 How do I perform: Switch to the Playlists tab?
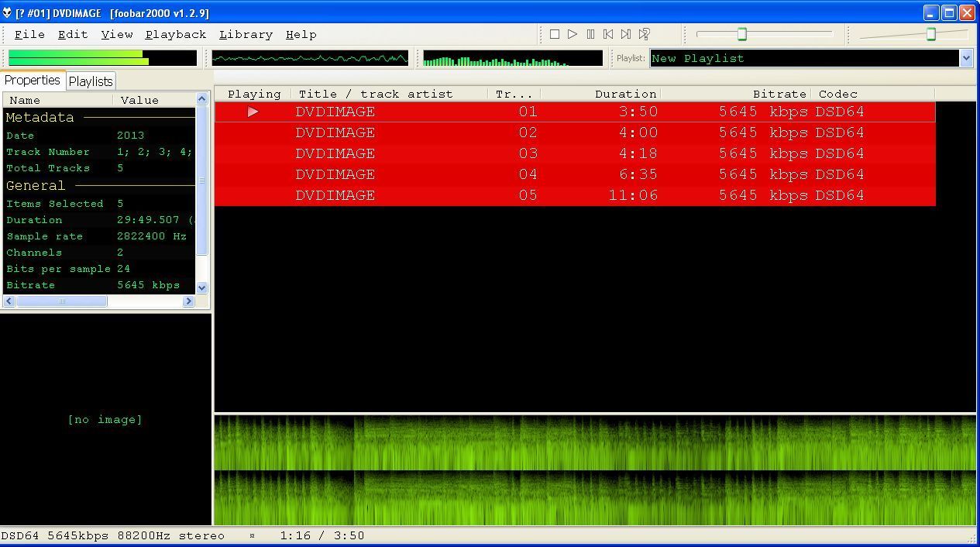pos(91,81)
